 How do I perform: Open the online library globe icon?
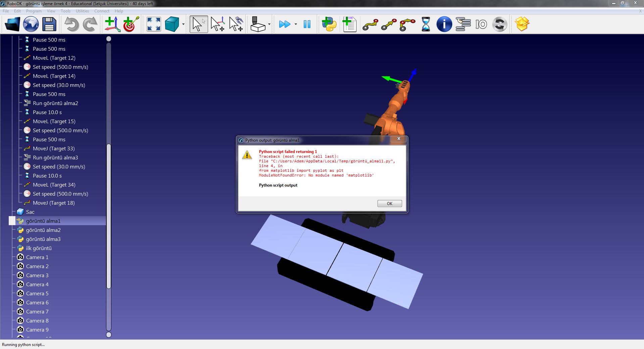click(31, 24)
